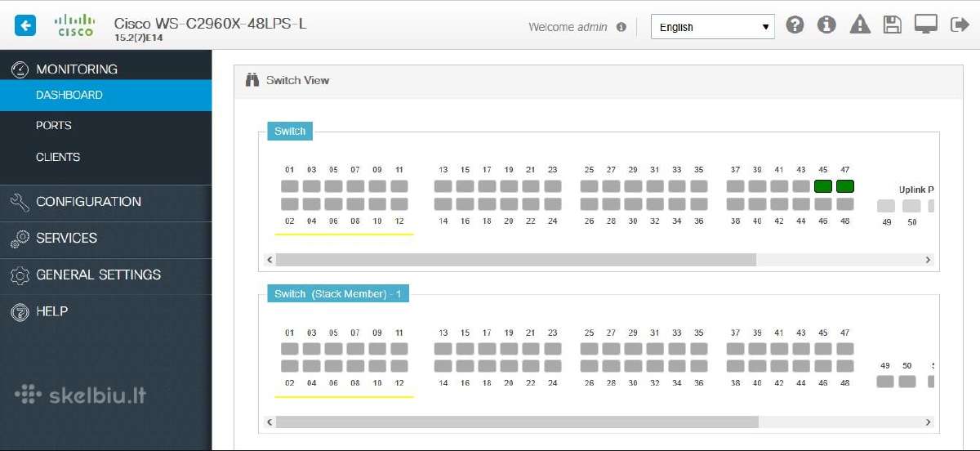The image size is (980, 451).
Task: Click left scroll arrow in top Switch panel
Action: point(271,260)
